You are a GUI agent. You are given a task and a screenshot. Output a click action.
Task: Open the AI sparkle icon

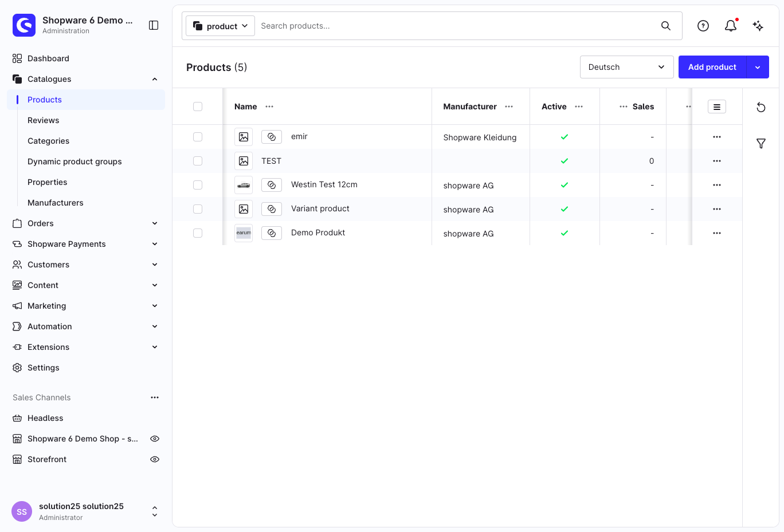(758, 26)
